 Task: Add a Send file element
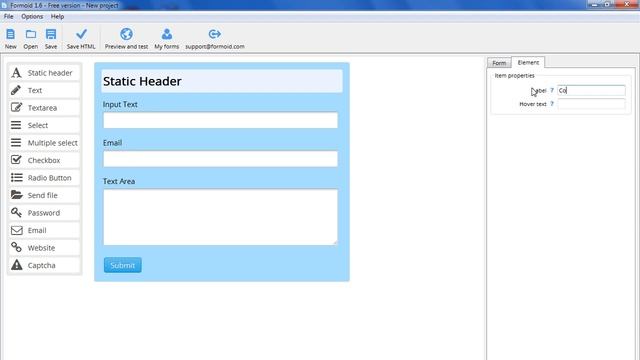coord(44,196)
